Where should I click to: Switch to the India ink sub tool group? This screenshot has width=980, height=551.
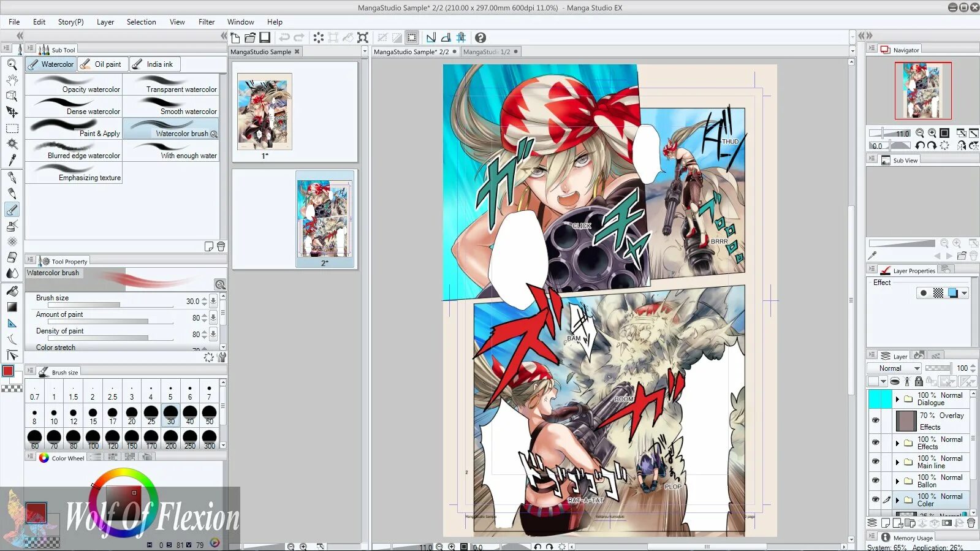[154, 64]
